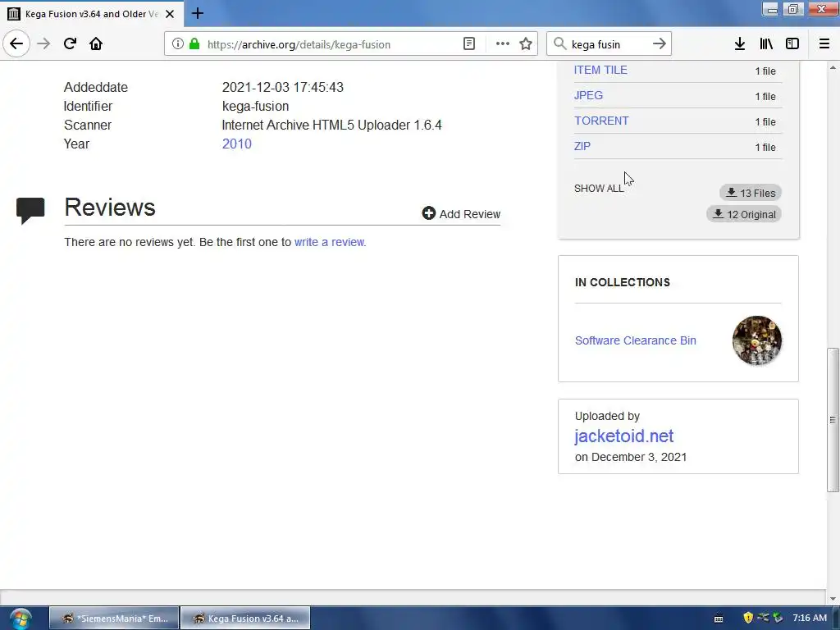
Task: Select the identifier text 'kega-fusion'
Action: click(x=256, y=106)
